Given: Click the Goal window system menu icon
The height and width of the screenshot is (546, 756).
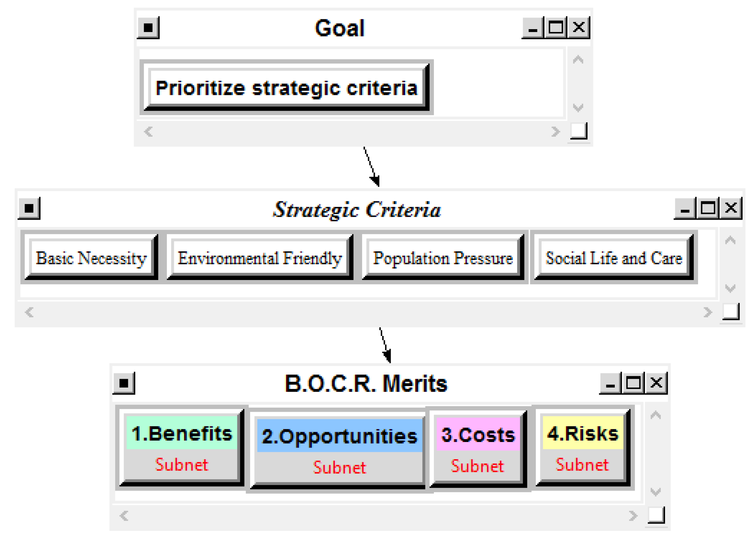Looking at the screenshot, I should [x=148, y=28].
